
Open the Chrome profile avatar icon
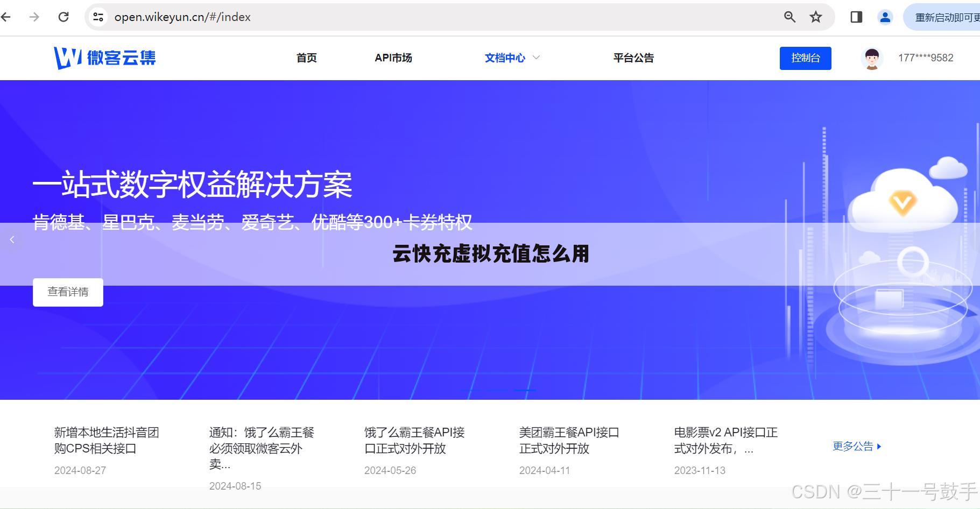coord(885,17)
